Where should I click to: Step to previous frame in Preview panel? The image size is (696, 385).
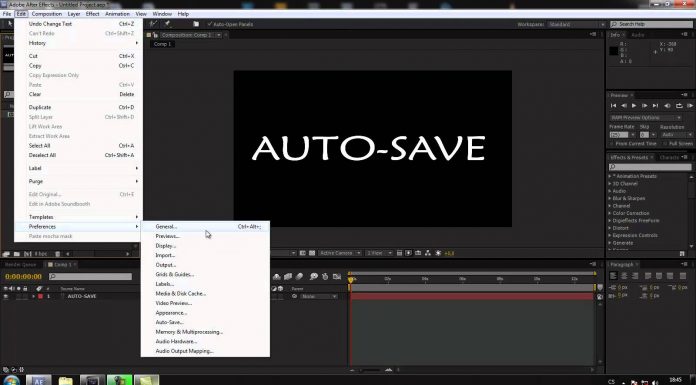pos(624,106)
